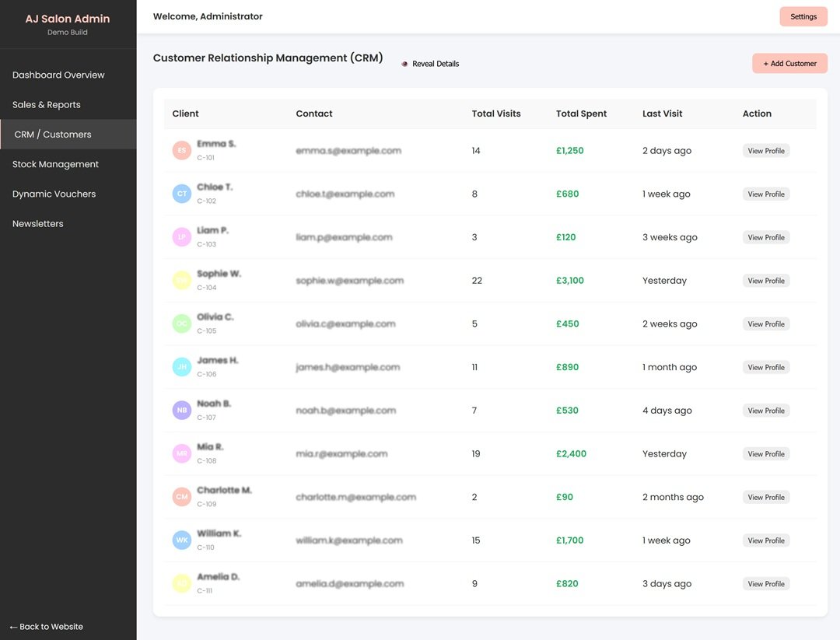Click Chloe T. CT avatar
The image size is (840, 640).
tap(181, 194)
